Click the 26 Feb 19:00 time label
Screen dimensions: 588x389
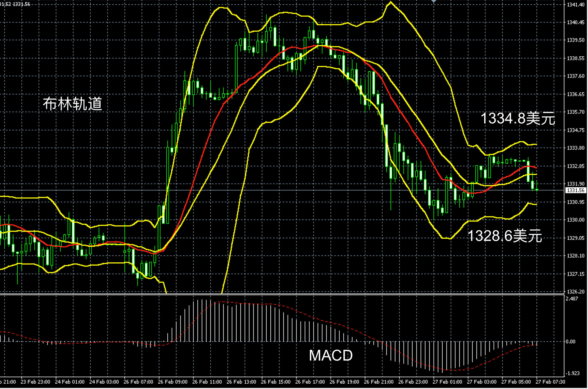point(344,382)
